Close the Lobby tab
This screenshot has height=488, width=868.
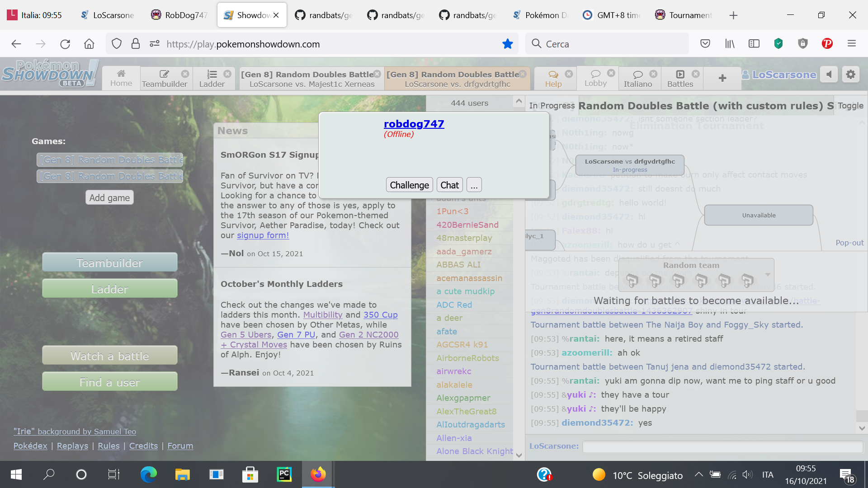coord(611,73)
